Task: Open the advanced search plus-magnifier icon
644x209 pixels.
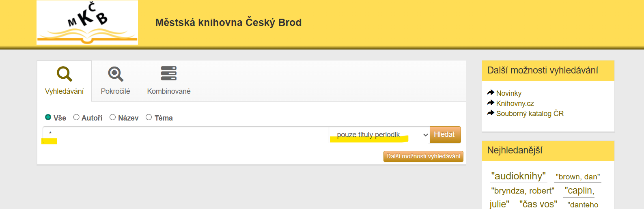Action: coord(116,74)
